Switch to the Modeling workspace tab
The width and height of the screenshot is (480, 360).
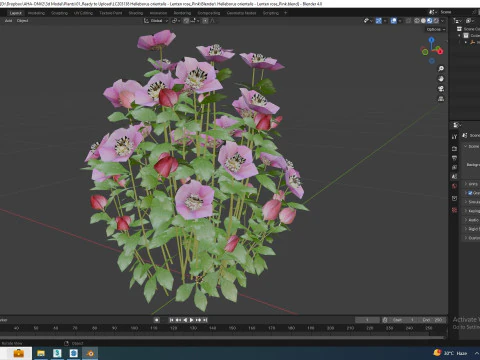[x=36, y=13]
